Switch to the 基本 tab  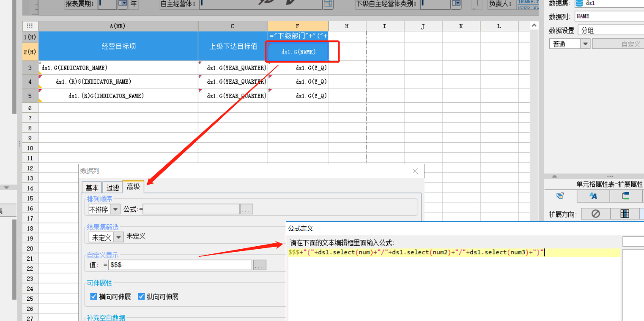tap(92, 188)
